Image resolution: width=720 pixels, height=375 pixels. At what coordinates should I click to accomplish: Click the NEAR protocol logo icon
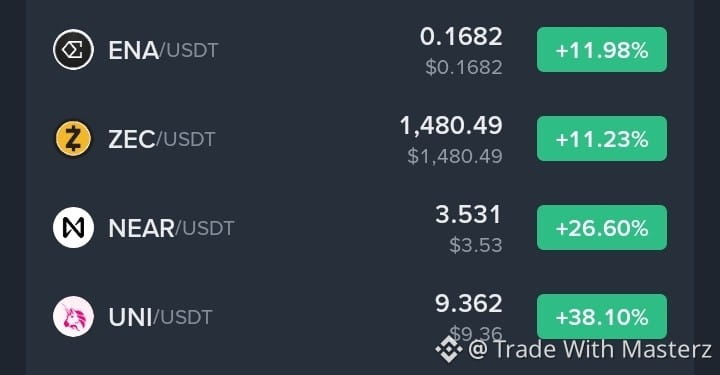(x=73, y=228)
